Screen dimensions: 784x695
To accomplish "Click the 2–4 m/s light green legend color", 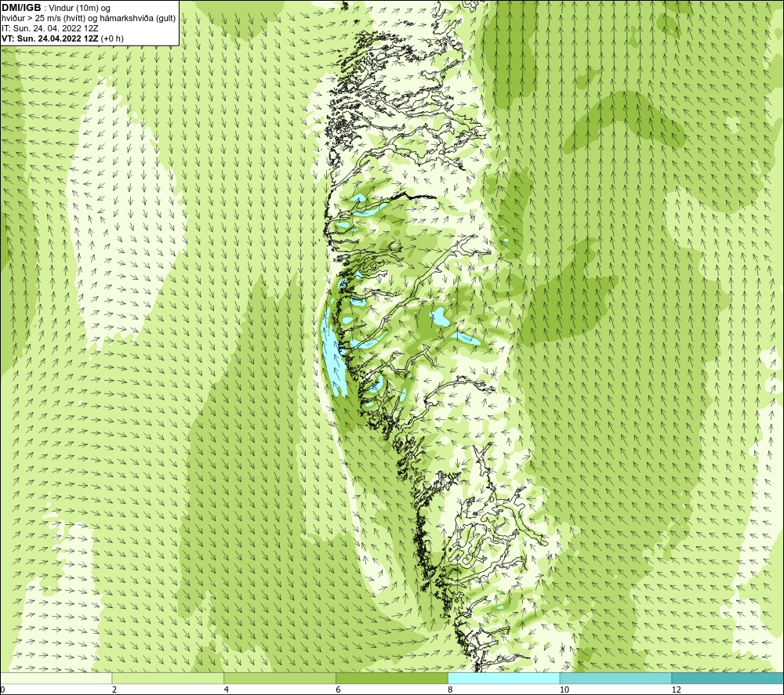I will 168,678.
